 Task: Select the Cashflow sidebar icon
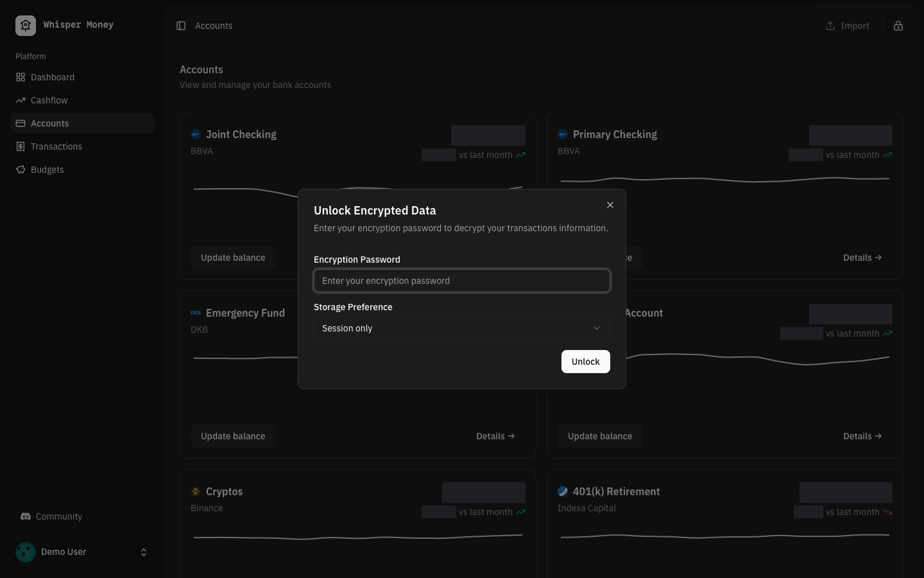(21, 100)
